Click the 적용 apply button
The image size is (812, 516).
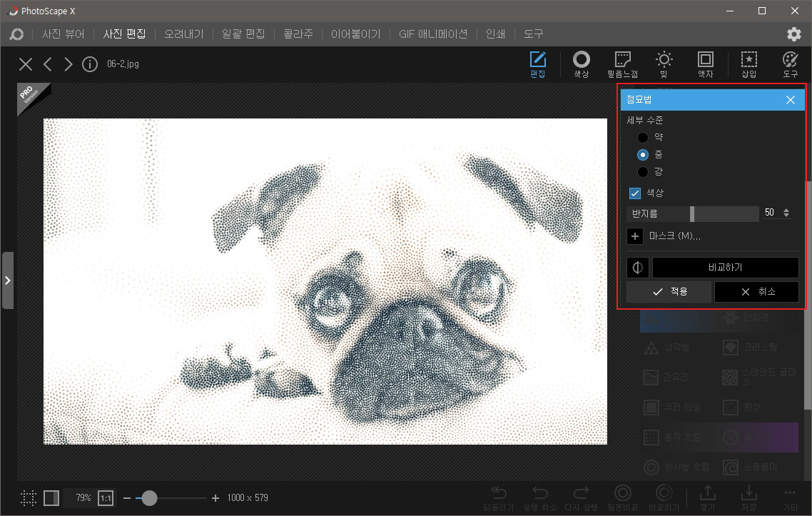(669, 292)
